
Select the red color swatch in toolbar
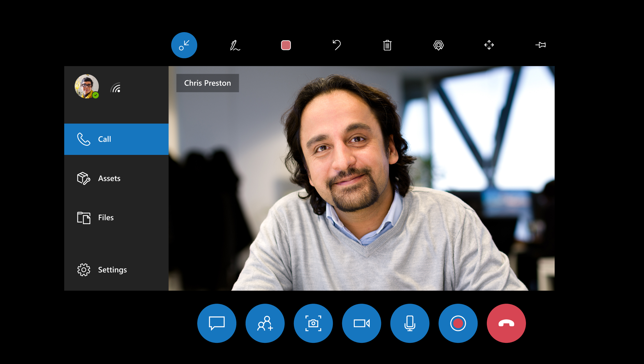click(286, 45)
